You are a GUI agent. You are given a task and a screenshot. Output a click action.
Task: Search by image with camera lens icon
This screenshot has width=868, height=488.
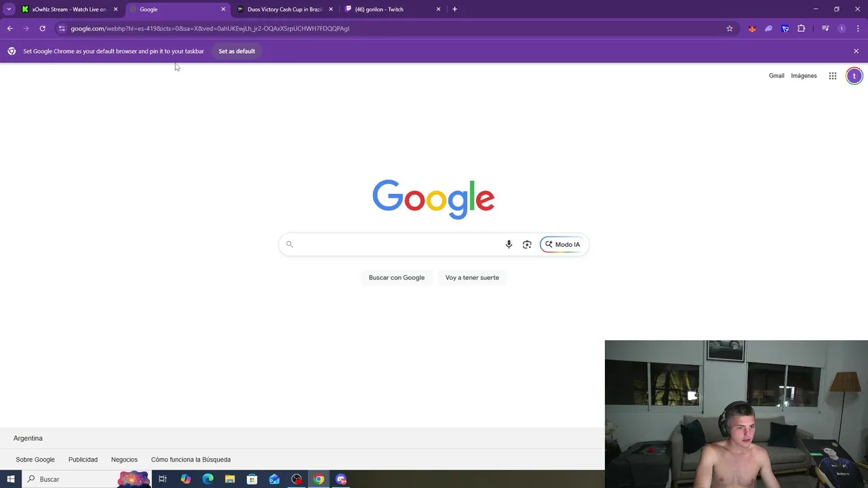(x=527, y=245)
